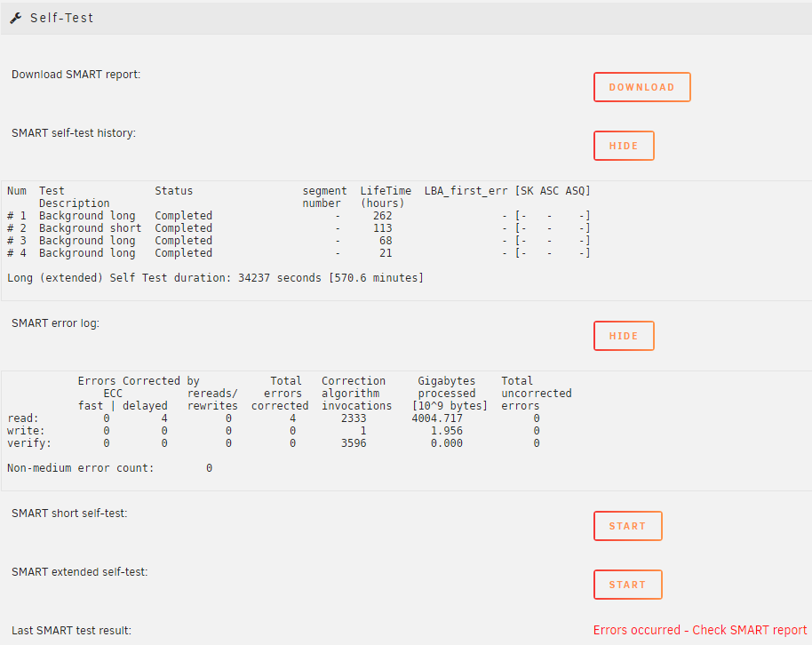This screenshot has width=812, height=645.
Task: Click the Self-Test section header title
Action: coord(61,18)
